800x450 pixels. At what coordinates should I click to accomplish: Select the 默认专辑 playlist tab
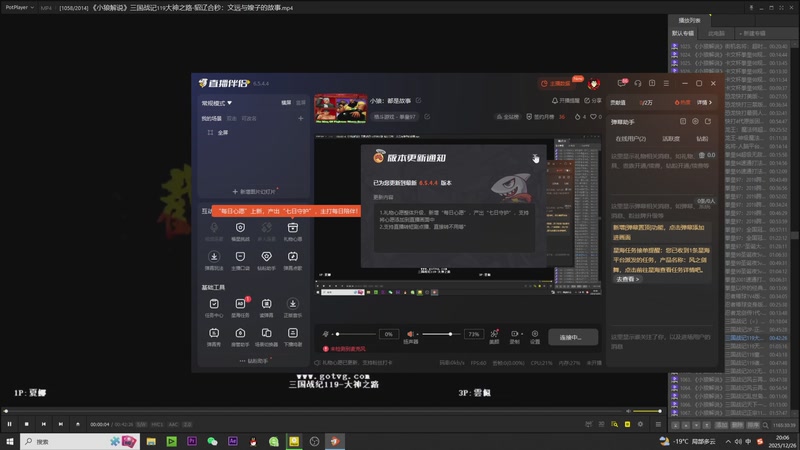pyautogui.click(x=683, y=33)
